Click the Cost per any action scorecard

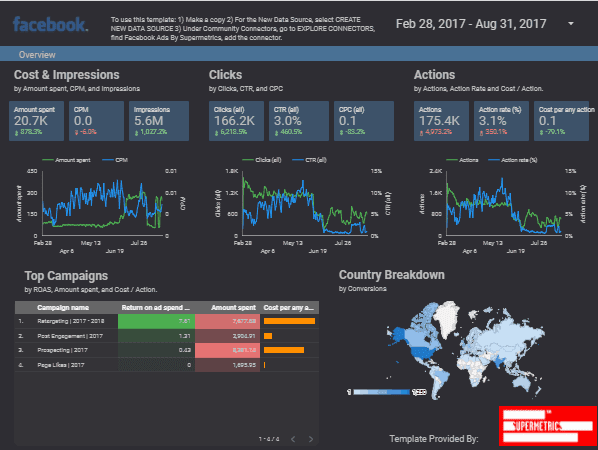[561, 121]
